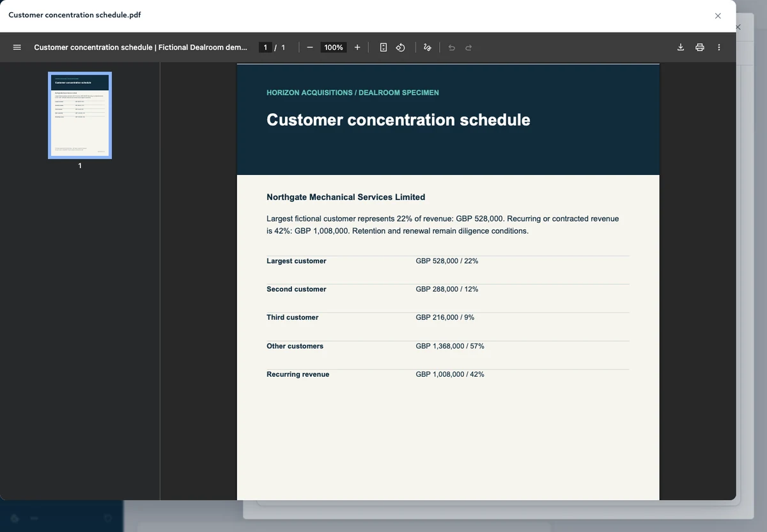Click the fit to page icon
The width and height of the screenshot is (767, 532).
coord(383,47)
